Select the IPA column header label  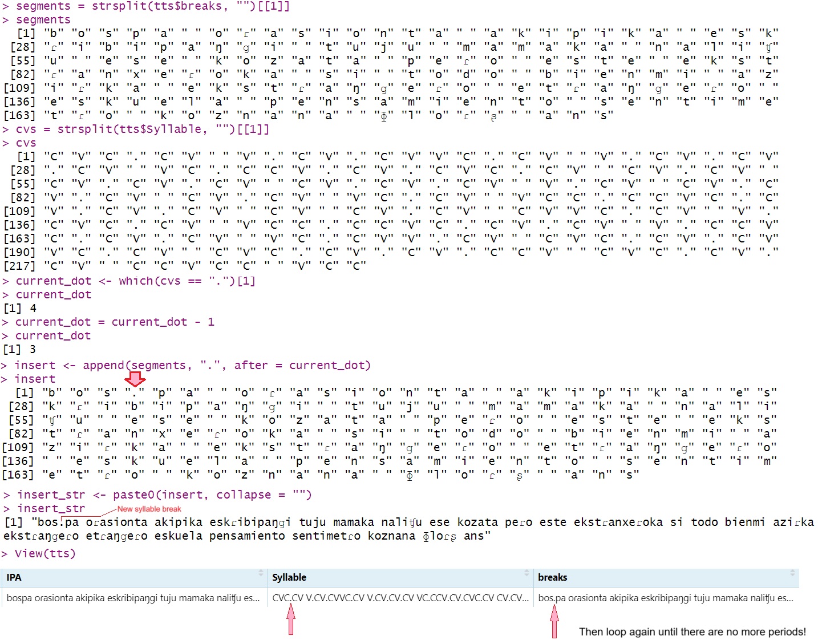point(14,577)
